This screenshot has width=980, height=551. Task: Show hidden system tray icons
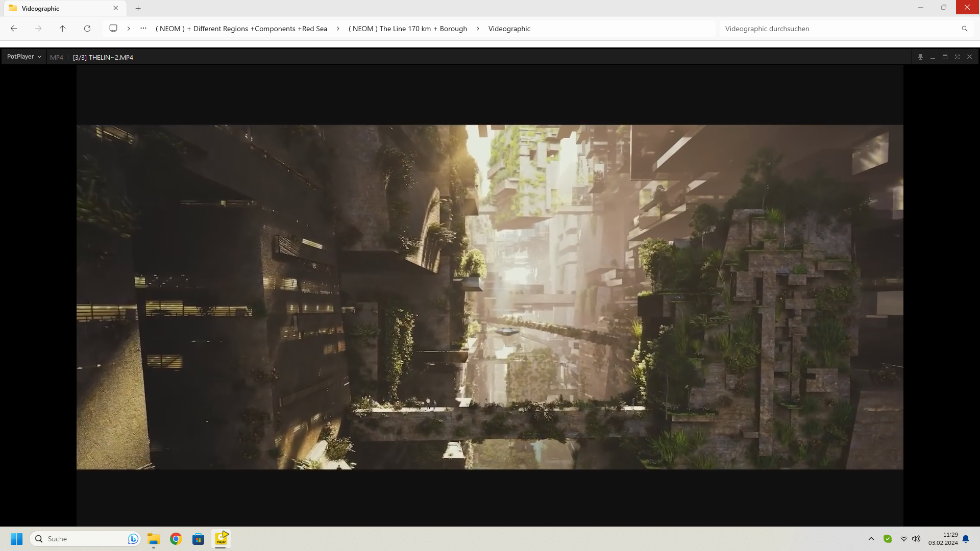(871, 539)
